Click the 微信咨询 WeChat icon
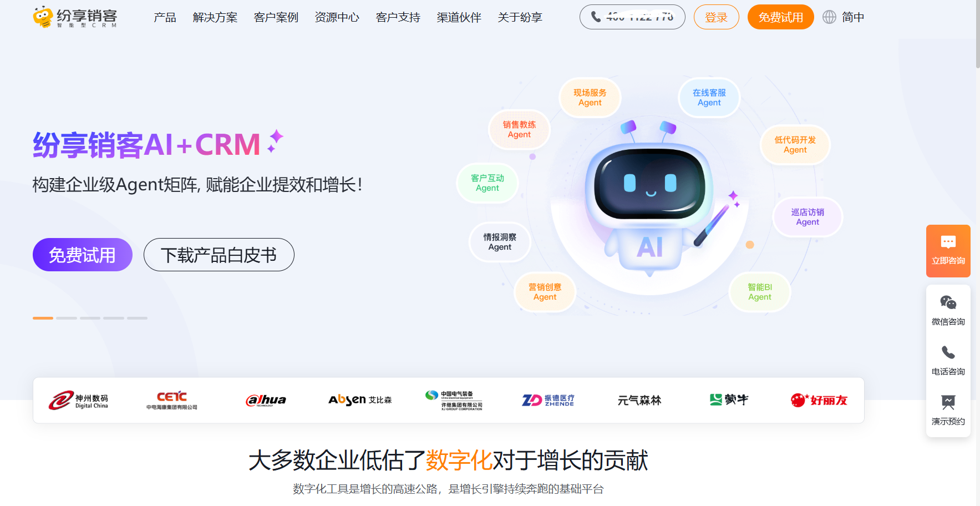This screenshot has width=980, height=506. (948, 303)
